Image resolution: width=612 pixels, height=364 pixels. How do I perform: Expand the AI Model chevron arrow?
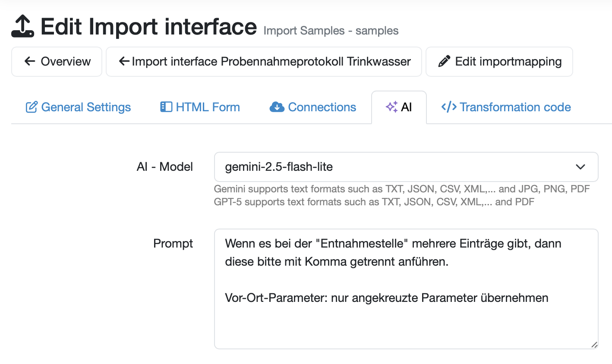coord(580,167)
